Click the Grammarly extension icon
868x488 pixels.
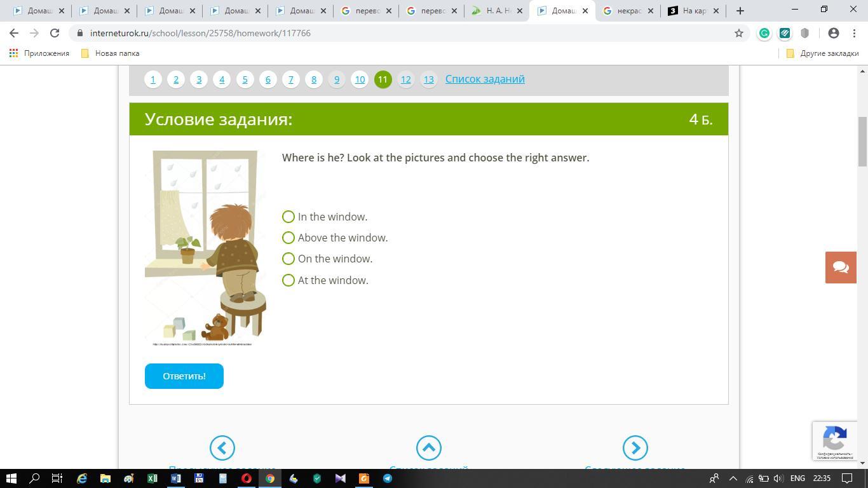[x=764, y=33]
